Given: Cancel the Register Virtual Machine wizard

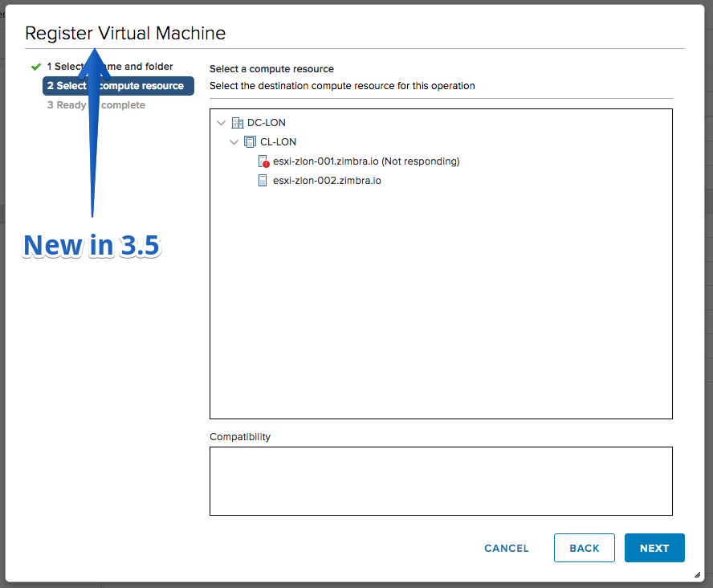Looking at the screenshot, I should [507, 548].
